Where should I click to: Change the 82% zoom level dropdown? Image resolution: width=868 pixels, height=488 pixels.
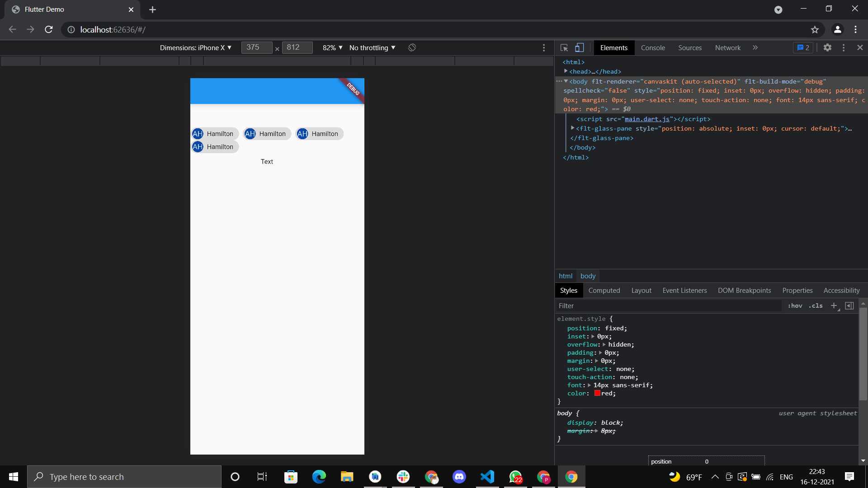coord(332,47)
